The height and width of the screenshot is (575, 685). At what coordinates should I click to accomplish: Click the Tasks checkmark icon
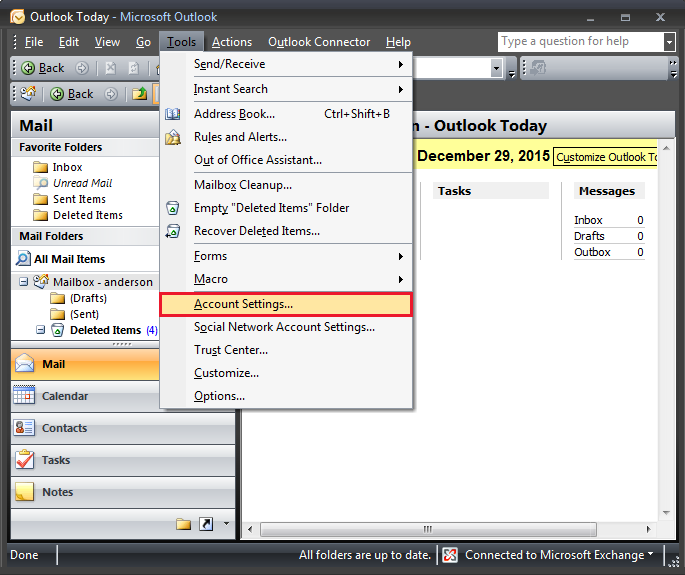[x=24, y=459]
